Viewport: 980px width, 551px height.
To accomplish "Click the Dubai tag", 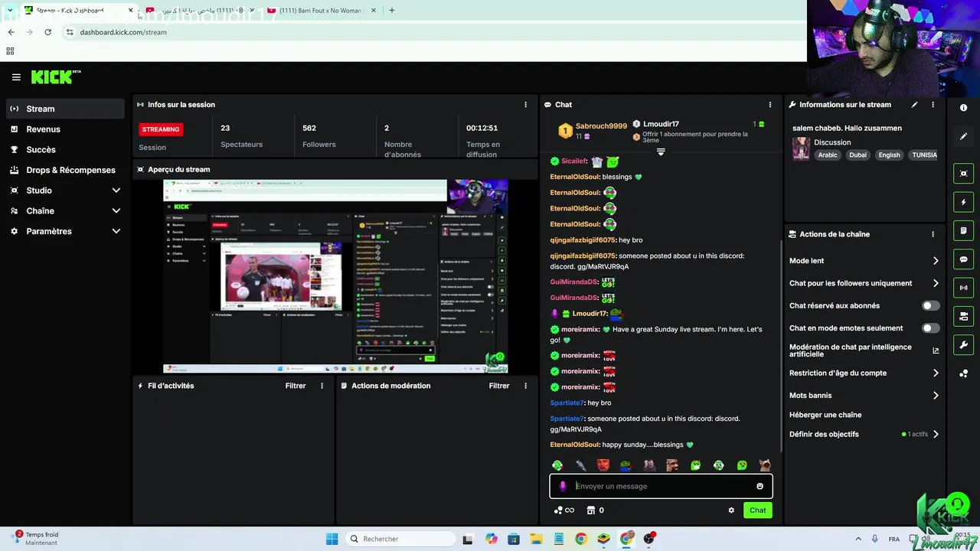I will point(857,155).
